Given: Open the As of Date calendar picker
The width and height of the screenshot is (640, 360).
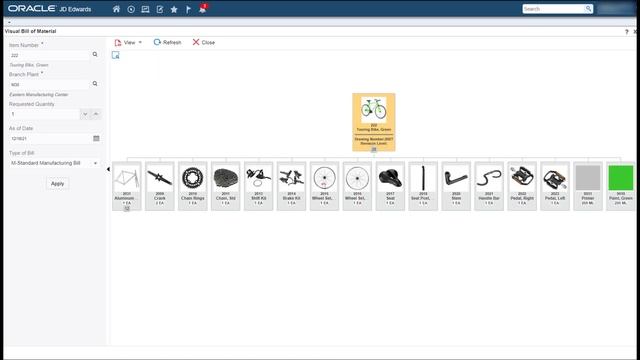Looking at the screenshot, I should (96, 138).
